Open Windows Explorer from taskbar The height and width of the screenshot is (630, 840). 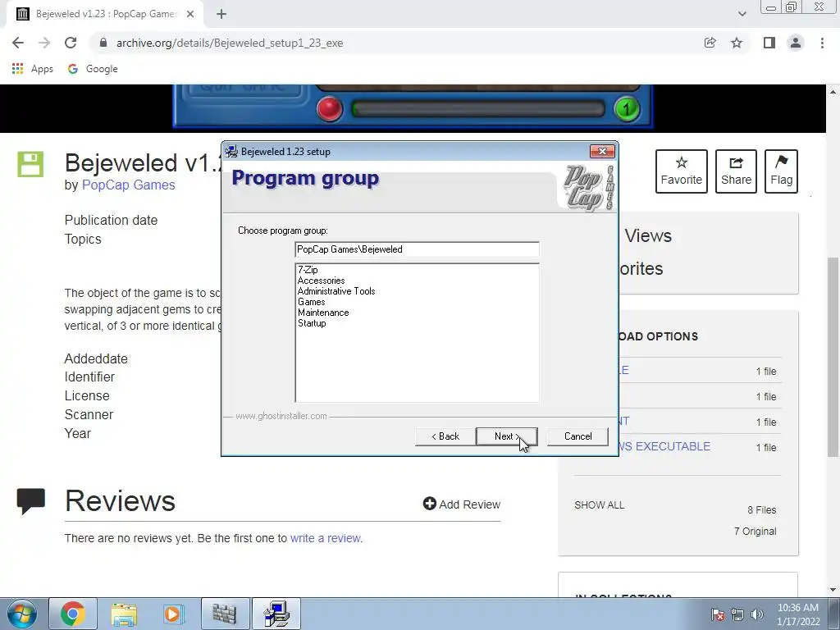[124, 614]
